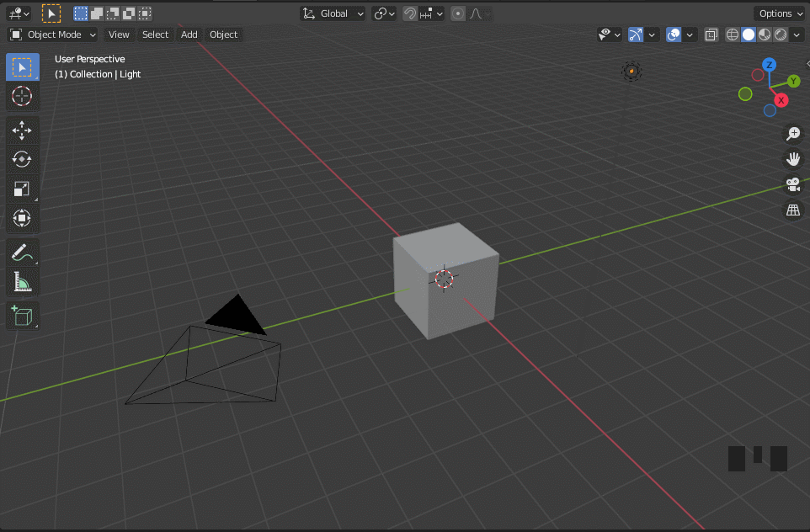Open the Options dropdown
810x532 pixels.
(781, 14)
